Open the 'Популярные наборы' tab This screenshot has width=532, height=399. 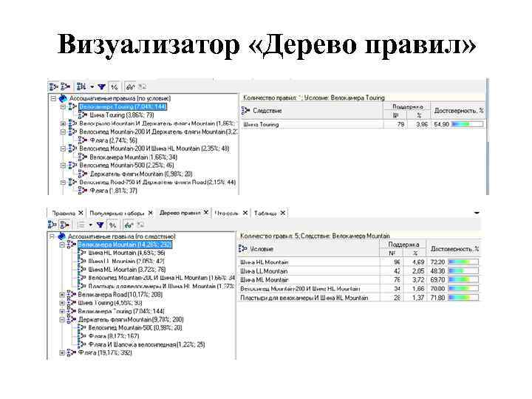[117, 213]
